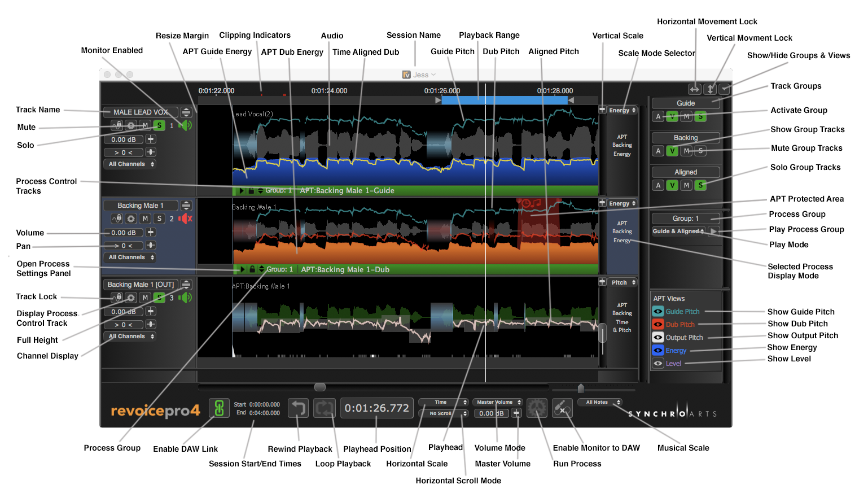Click the Enable DAW Link icon
868x502 pixels.
[219, 408]
